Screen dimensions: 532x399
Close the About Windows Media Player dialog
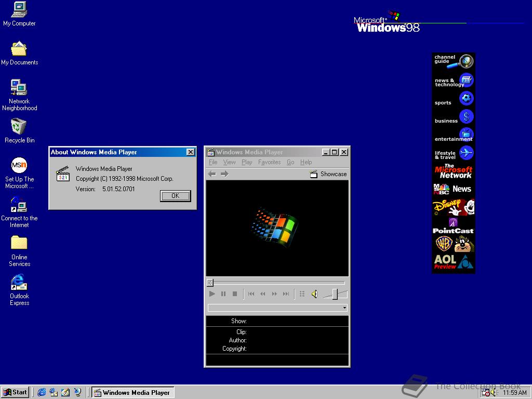tap(191, 152)
